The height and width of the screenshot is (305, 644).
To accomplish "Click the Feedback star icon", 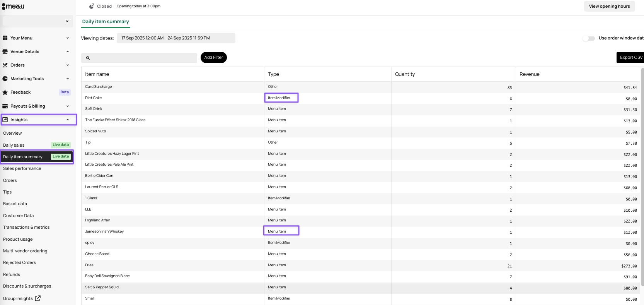I will pos(5,92).
